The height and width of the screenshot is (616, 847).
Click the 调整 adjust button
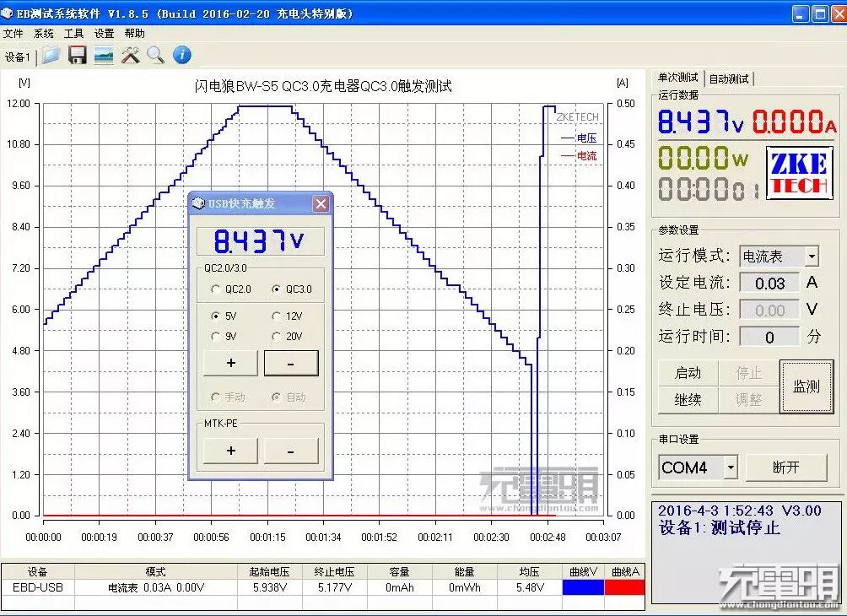pos(748,400)
